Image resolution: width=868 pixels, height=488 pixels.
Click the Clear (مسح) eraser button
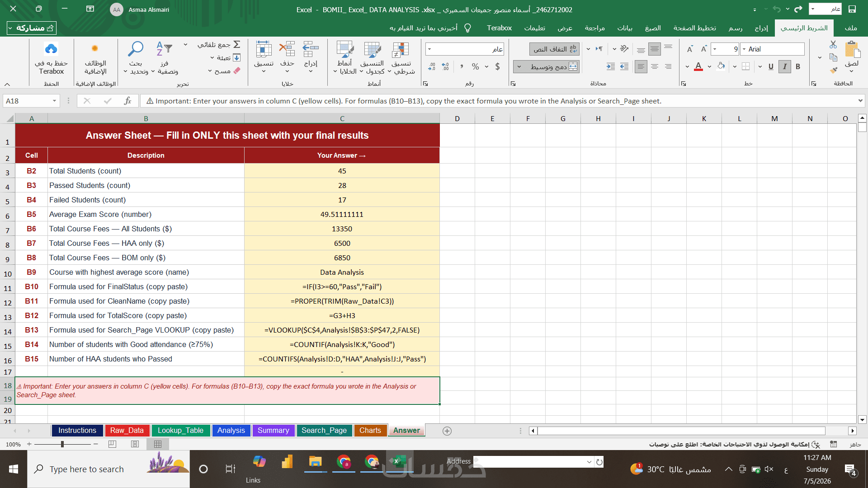[x=224, y=71]
